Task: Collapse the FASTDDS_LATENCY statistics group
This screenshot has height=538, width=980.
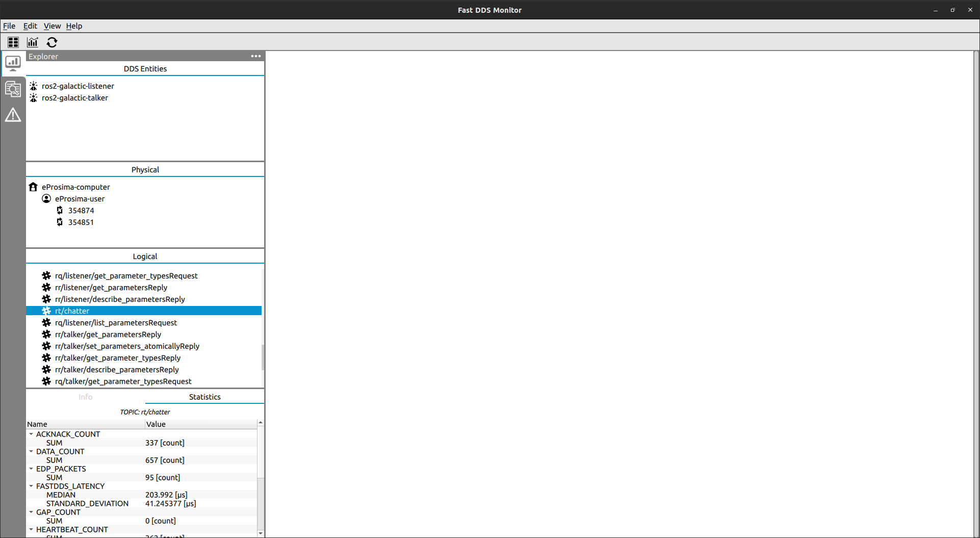Action: pos(31,486)
